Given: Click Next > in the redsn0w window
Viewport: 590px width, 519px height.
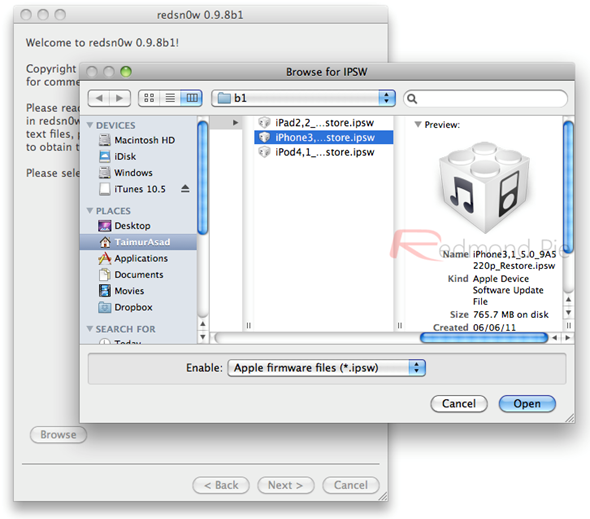Looking at the screenshot, I should tap(286, 485).
